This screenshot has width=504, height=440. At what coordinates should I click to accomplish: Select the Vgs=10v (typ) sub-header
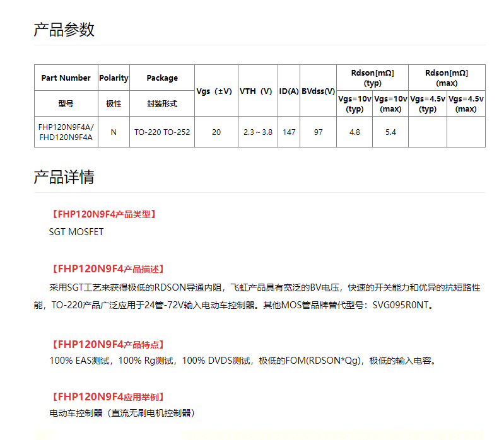(x=355, y=104)
